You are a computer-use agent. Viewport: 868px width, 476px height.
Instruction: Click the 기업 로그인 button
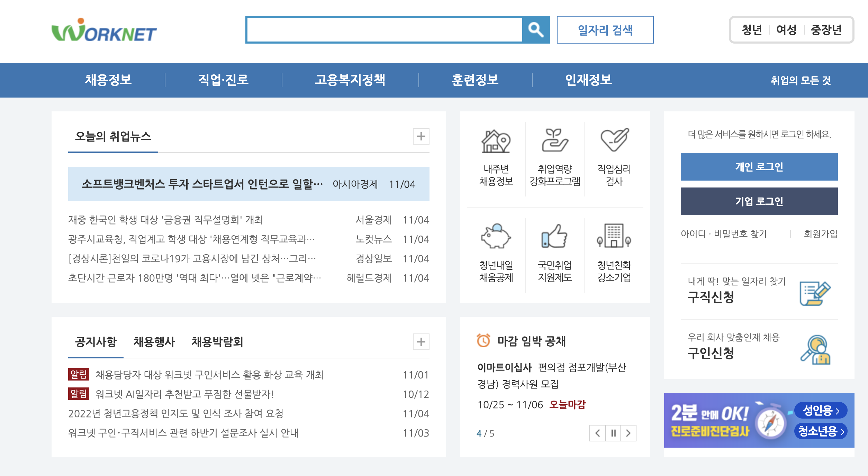[759, 201]
